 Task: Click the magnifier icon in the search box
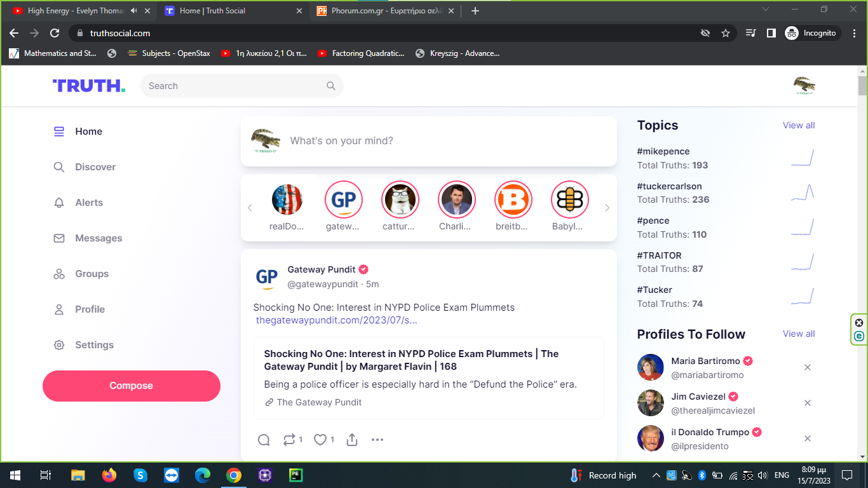click(x=330, y=86)
